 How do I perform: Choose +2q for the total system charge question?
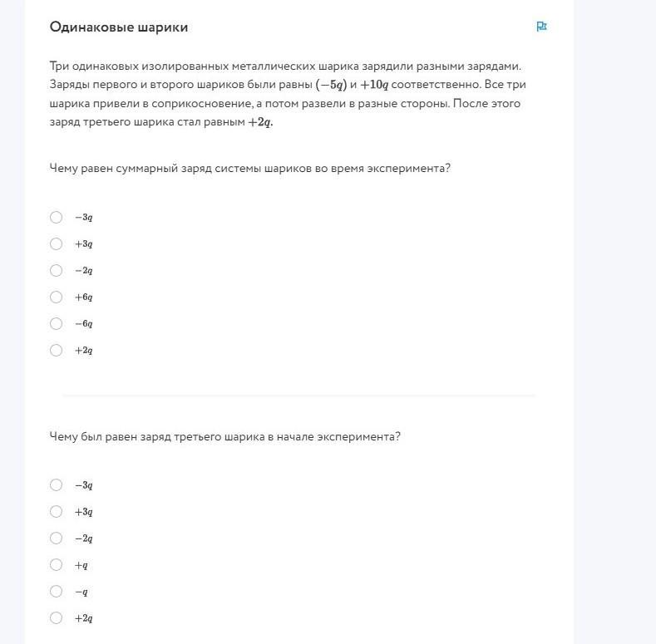[x=57, y=351]
